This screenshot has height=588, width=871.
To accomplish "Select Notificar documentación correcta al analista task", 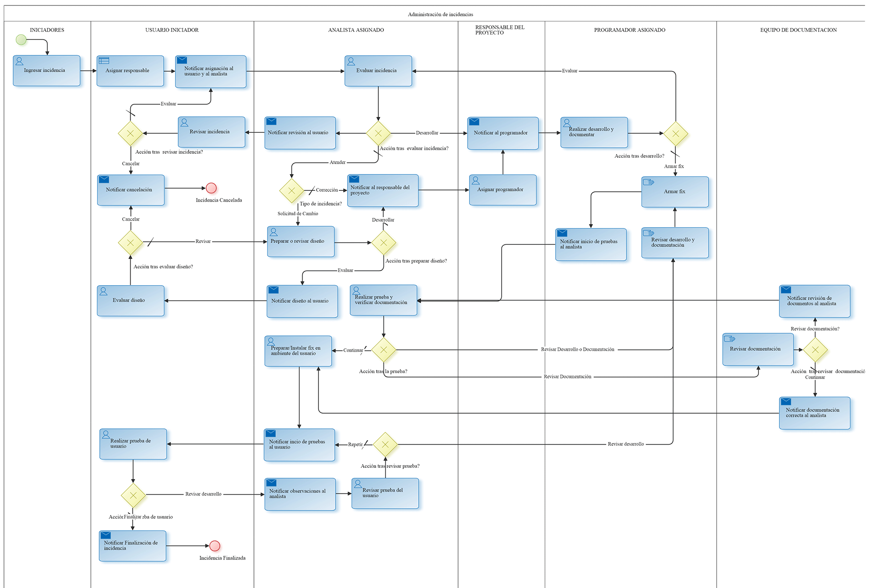I will [815, 413].
